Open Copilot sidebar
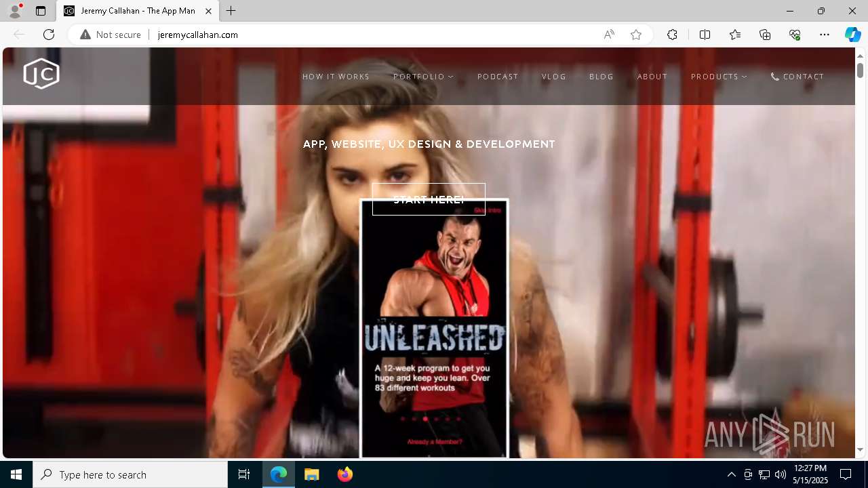The image size is (868, 488). coord(852,35)
